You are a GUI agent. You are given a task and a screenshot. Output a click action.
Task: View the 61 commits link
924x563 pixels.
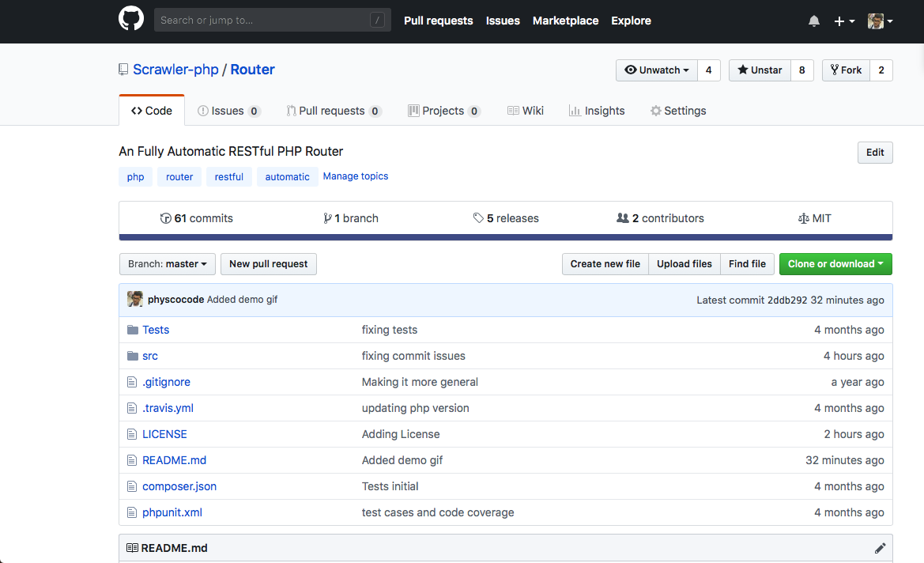coord(196,218)
